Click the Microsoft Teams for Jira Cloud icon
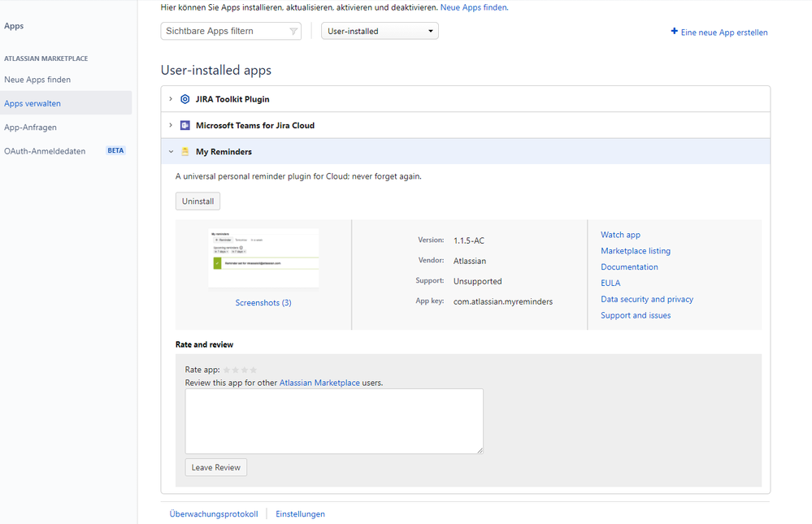The height and width of the screenshot is (524, 812). pos(185,125)
